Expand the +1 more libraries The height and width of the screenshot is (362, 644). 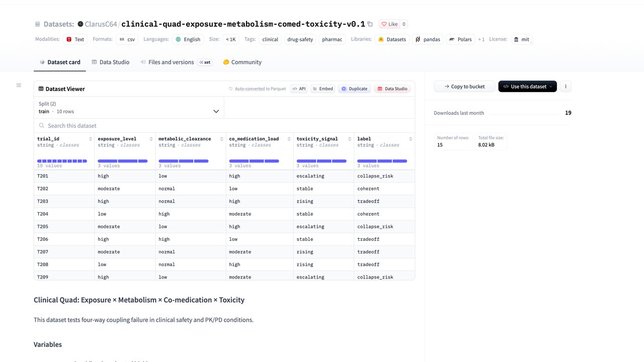click(481, 39)
